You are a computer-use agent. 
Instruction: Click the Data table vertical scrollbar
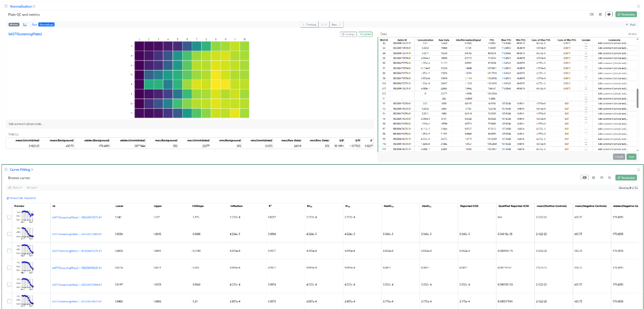tap(638, 97)
